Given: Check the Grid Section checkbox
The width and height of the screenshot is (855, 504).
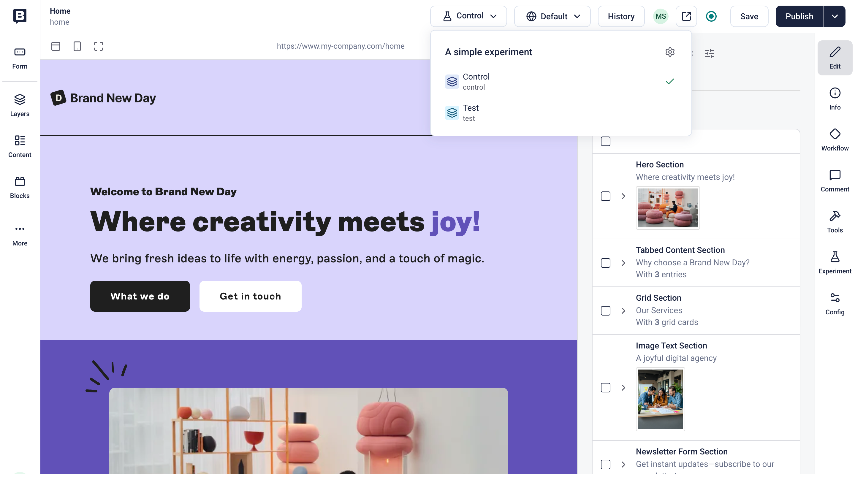Looking at the screenshot, I should [x=605, y=311].
